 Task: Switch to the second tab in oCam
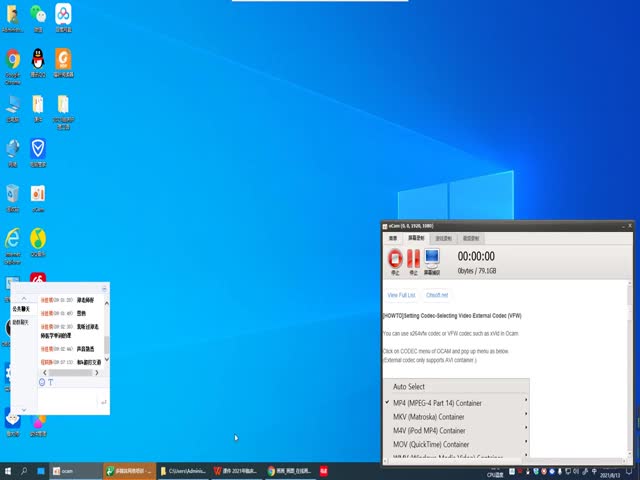click(x=417, y=239)
